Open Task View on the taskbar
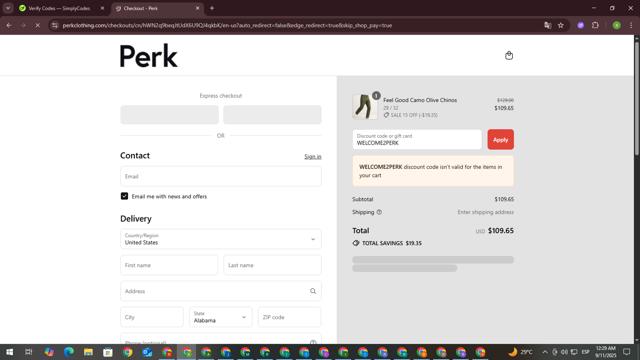The height and width of the screenshot is (360, 640). (29, 352)
